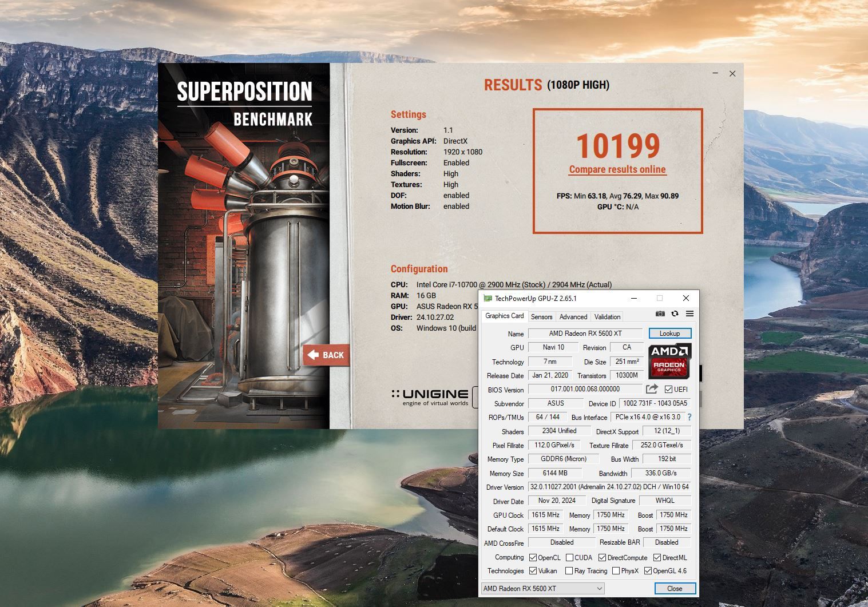Toggle the UEFI checkbox
This screenshot has width=868, height=607.
(x=668, y=390)
